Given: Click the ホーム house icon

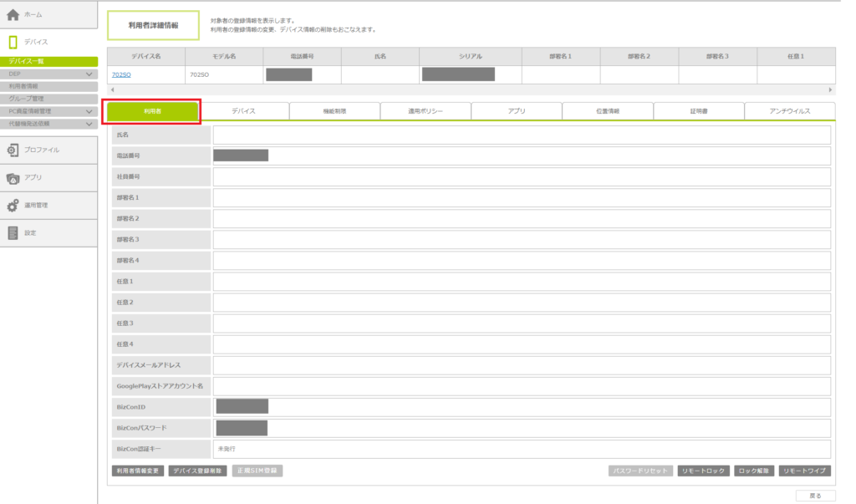Looking at the screenshot, I should [x=13, y=15].
